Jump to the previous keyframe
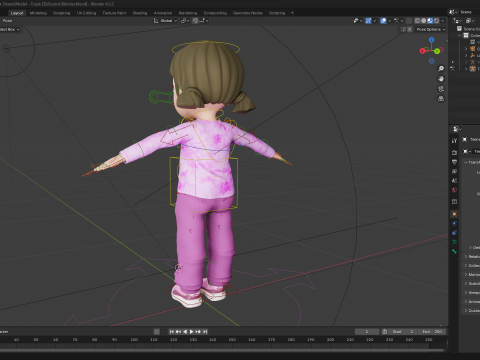The width and height of the screenshot is (480, 360). coord(178,332)
